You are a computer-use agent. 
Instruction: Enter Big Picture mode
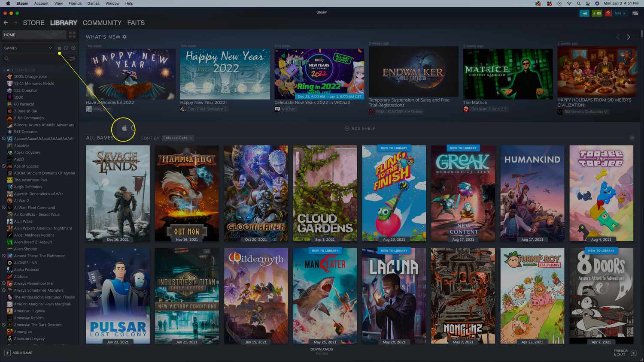(x=635, y=13)
